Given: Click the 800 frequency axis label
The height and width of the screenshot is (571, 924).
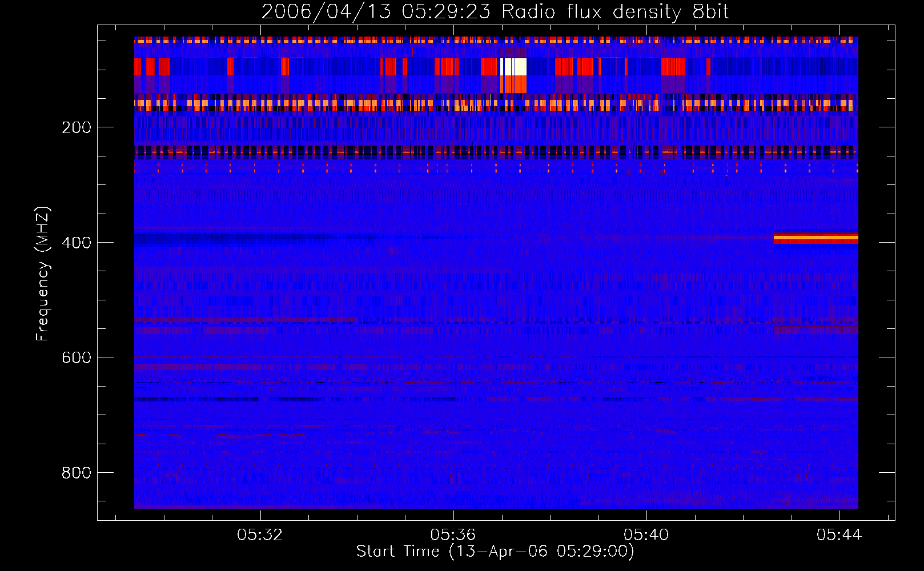Looking at the screenshot, I should pos(77,473).
